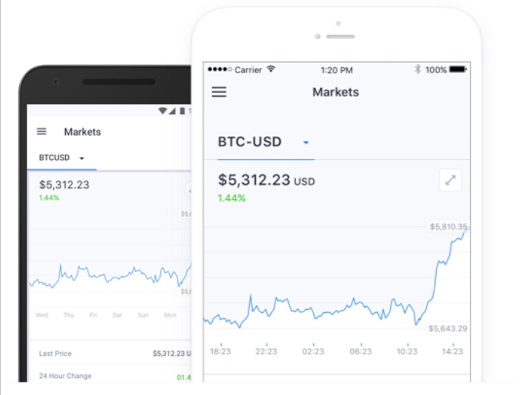This screenshot has height=395, width=532.
Task: Select the 10:23 time marker on chart
Action: coord(407,351)
